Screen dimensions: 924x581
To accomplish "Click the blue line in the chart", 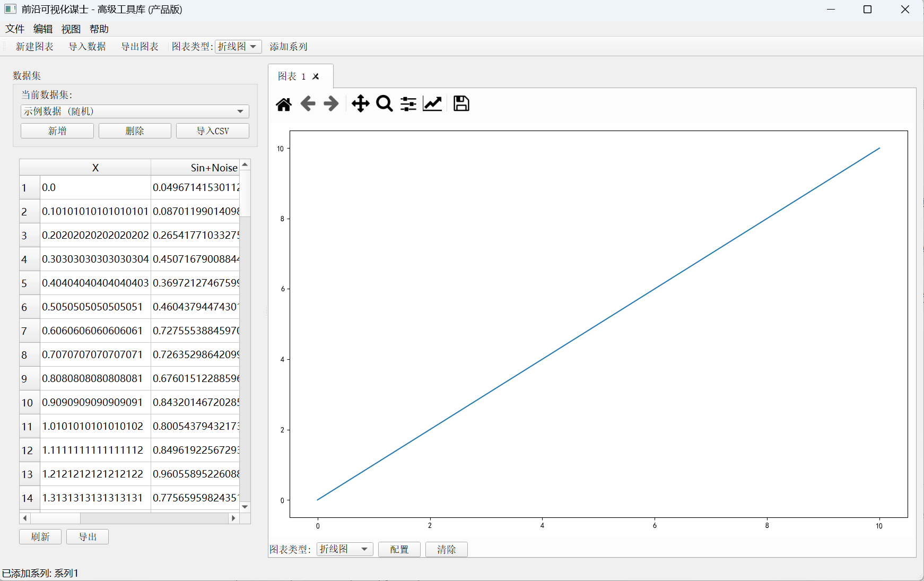I will (598, 324).
